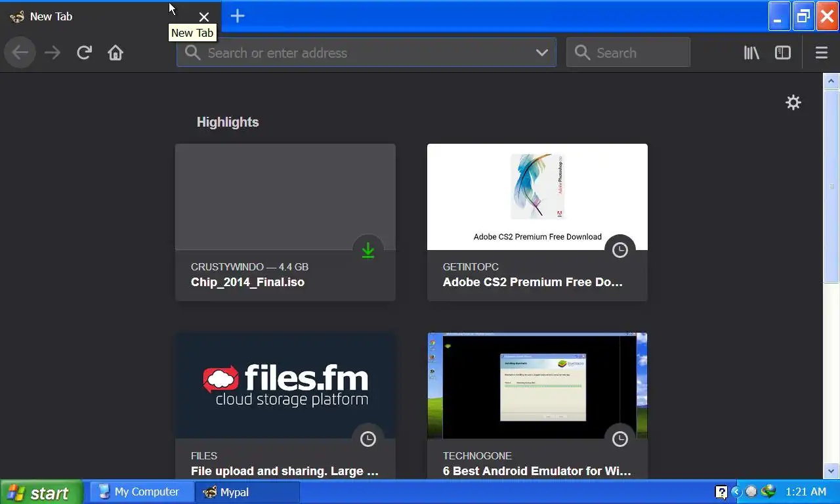Screen dimensions: 840x504
Task: Click the round grey tray icon
Action: coord(751,492)
